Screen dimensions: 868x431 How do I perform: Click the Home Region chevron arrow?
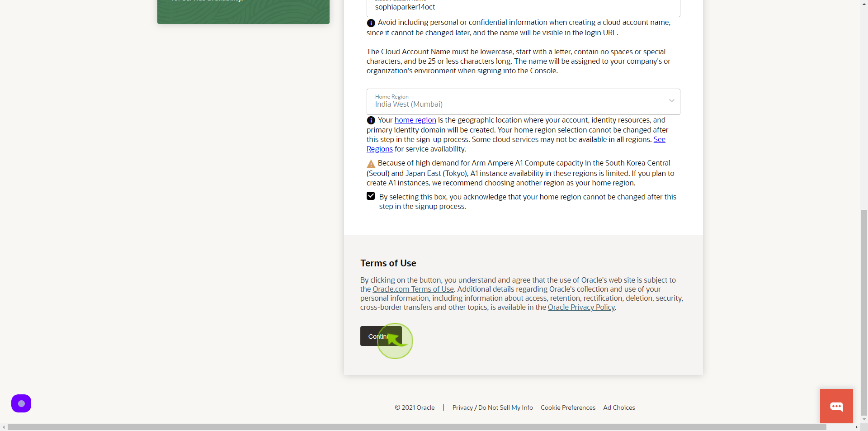coord(671,101)
